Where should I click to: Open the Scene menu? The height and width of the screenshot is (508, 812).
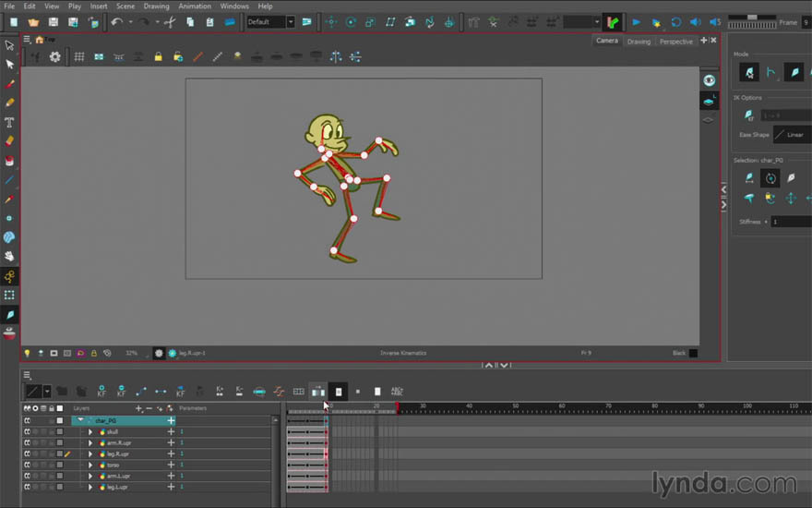point(125,6)
